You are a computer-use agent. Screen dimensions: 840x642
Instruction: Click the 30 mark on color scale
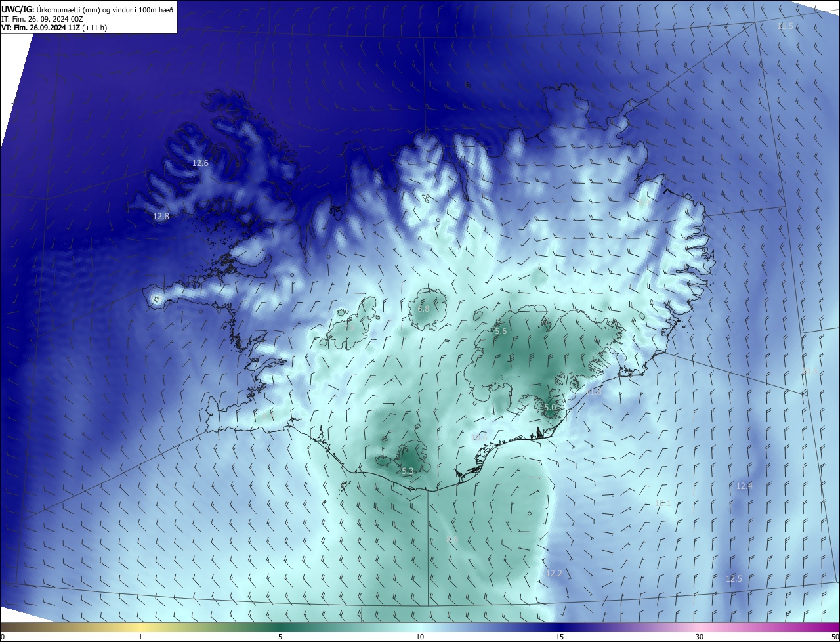700,637
